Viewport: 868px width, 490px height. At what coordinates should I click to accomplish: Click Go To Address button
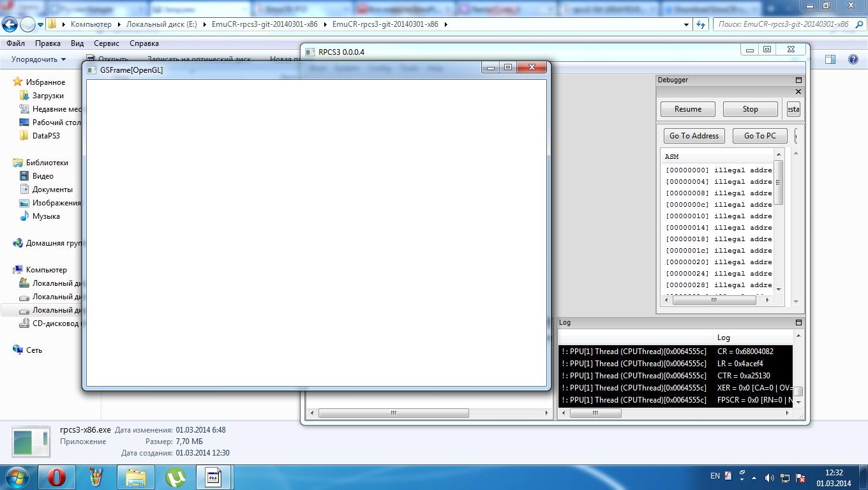point(694,136)
